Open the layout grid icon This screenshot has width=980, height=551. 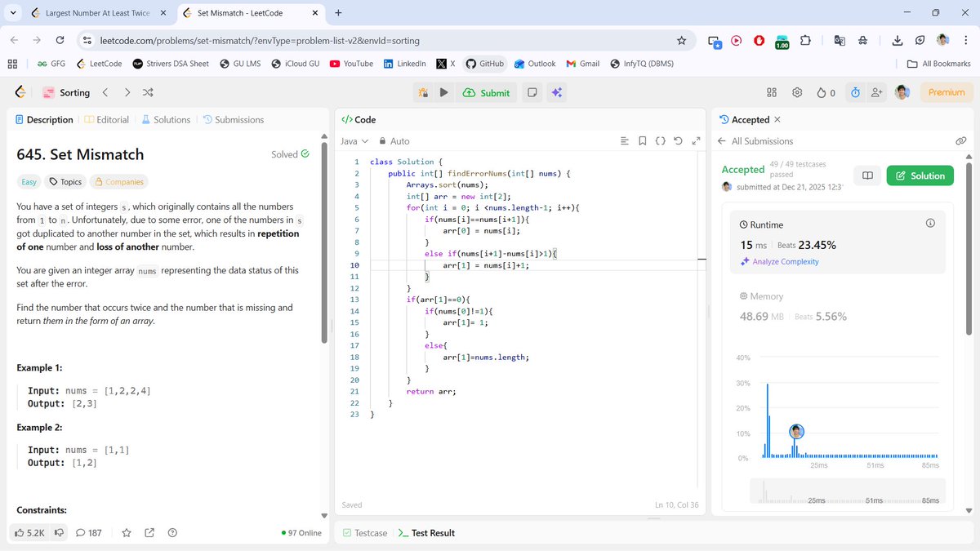point(772,92)
